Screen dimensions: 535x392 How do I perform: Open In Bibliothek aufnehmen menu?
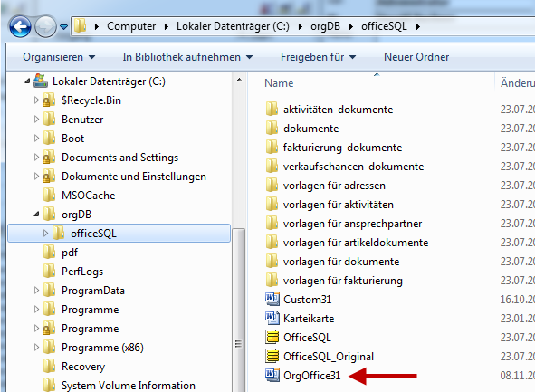coord(187,57)
